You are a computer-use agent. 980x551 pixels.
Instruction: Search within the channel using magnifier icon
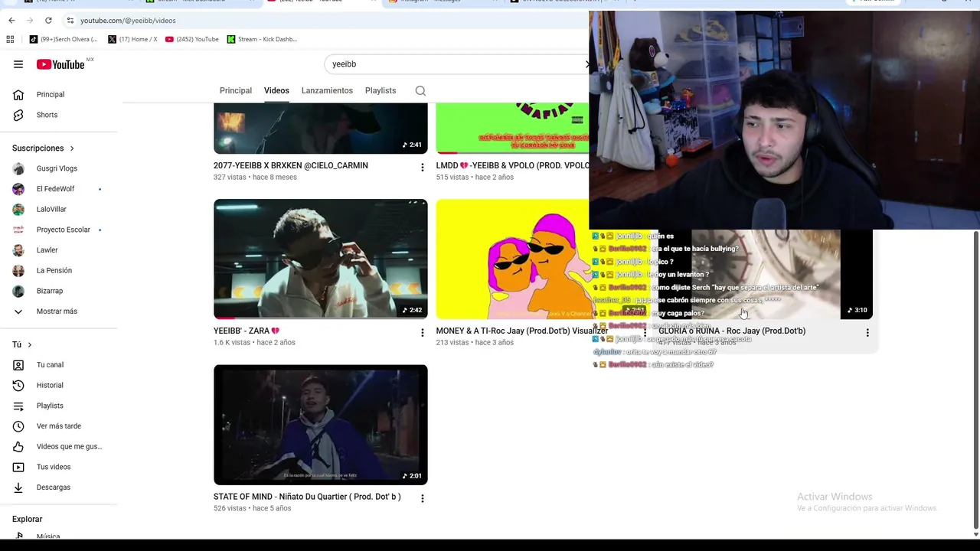tap(420, 90)
